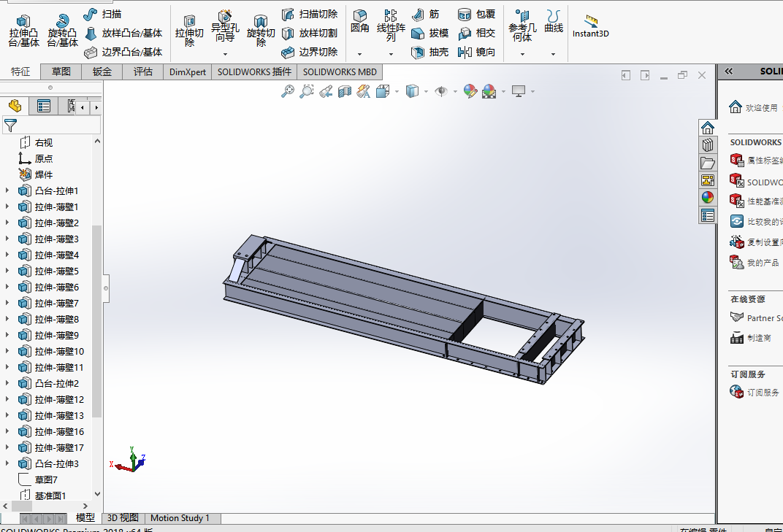This screenshot has height=532, width=783.
Task: Activate the 拉伸切除 extruded cut tool
Action: (x=189, y=31)
